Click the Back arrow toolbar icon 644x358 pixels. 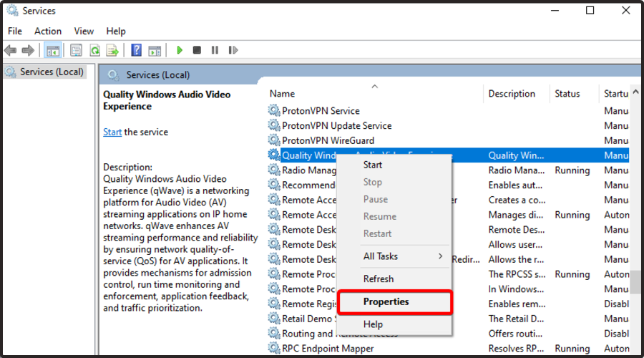tap(10, 51)
